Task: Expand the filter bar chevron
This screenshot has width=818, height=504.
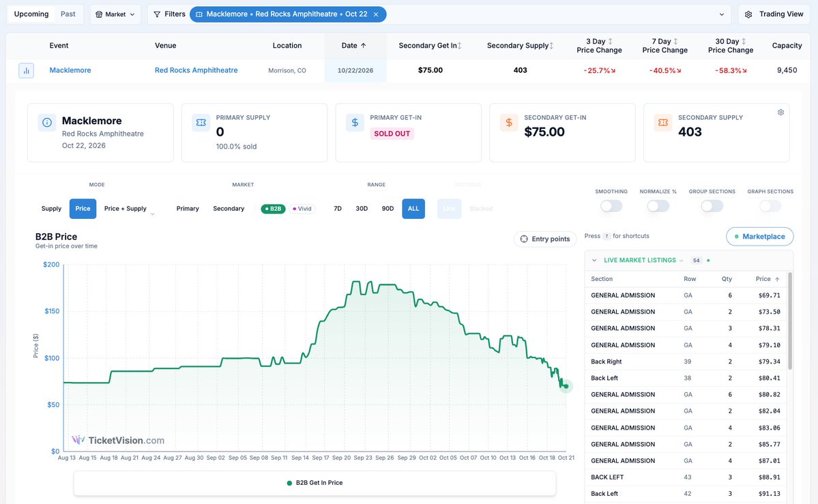Action: [x=722, y=14]
